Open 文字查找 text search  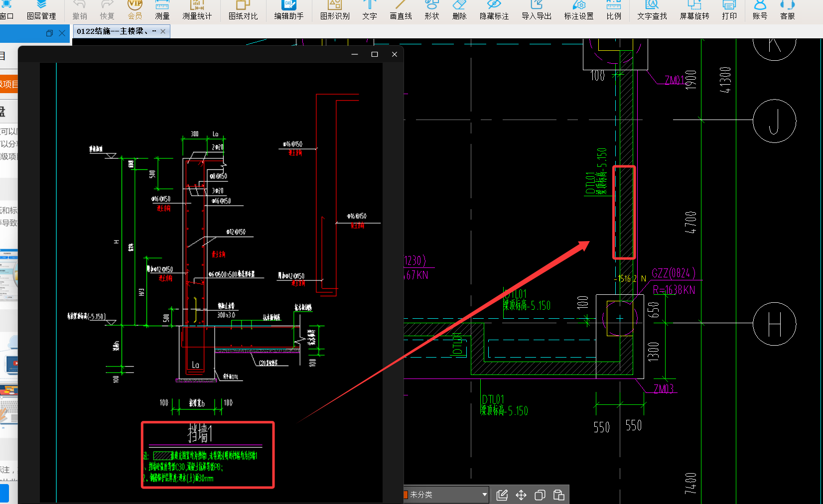(x=652, y=10)
